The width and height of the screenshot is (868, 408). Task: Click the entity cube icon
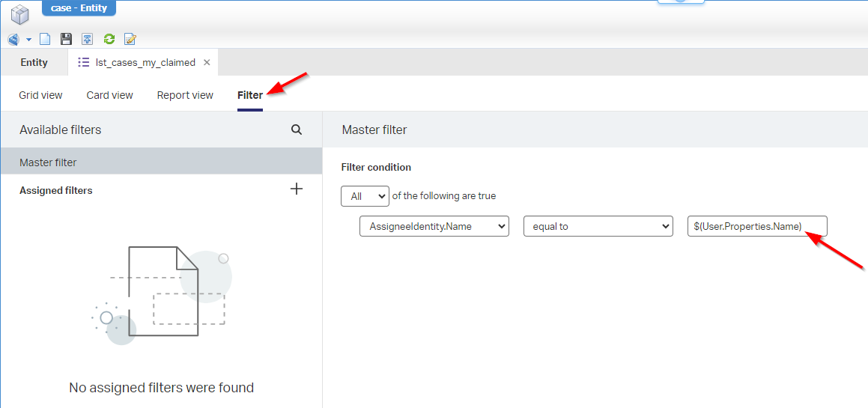[19, 14]
